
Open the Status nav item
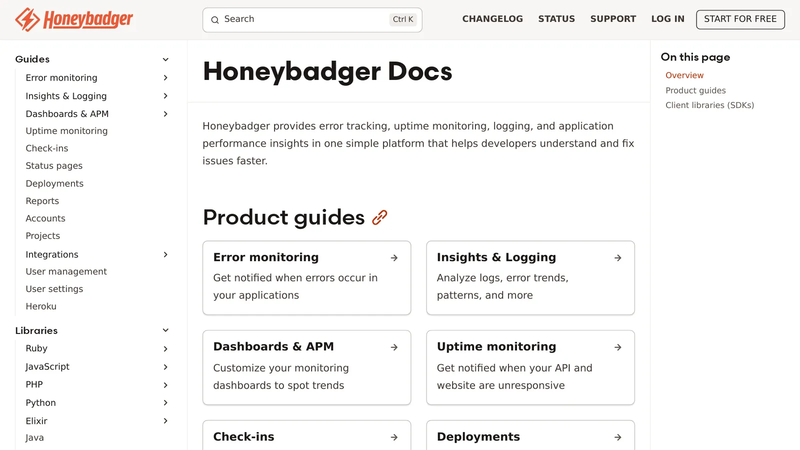coord(556,19)
